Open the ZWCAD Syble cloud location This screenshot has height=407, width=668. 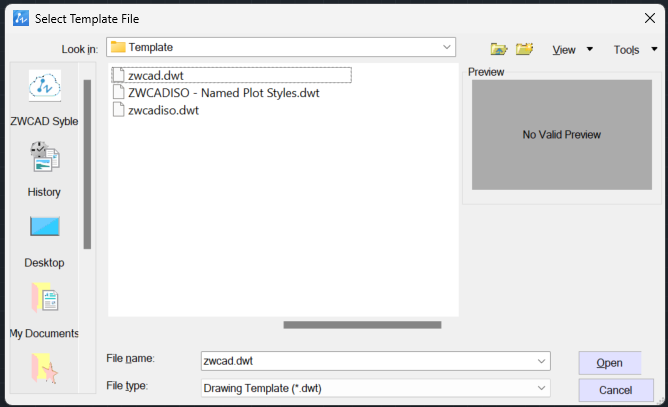tap(45, 86)
